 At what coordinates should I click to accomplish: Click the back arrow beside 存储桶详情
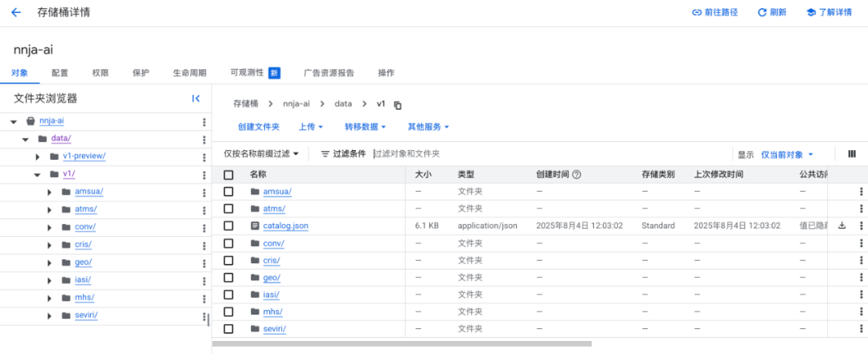(x=16, y=13)
